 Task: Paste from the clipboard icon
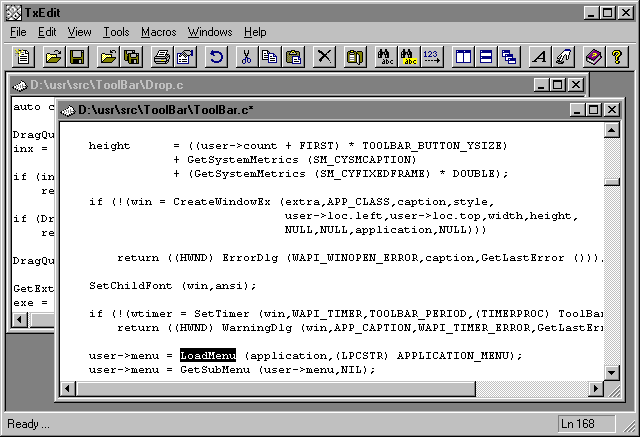[x=293, y=57]
